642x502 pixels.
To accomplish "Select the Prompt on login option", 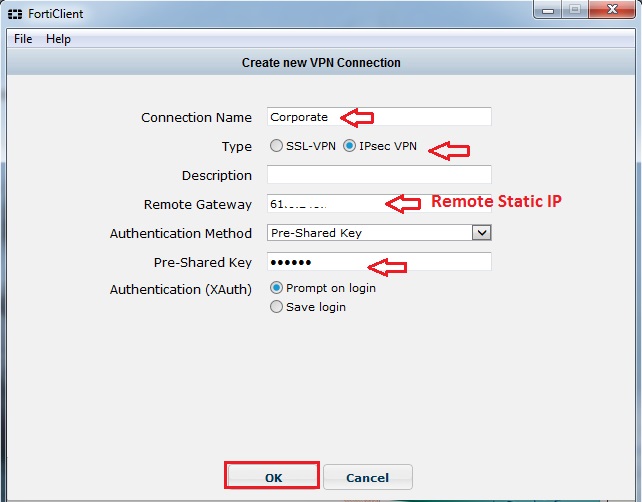I will tap(276, 288).
